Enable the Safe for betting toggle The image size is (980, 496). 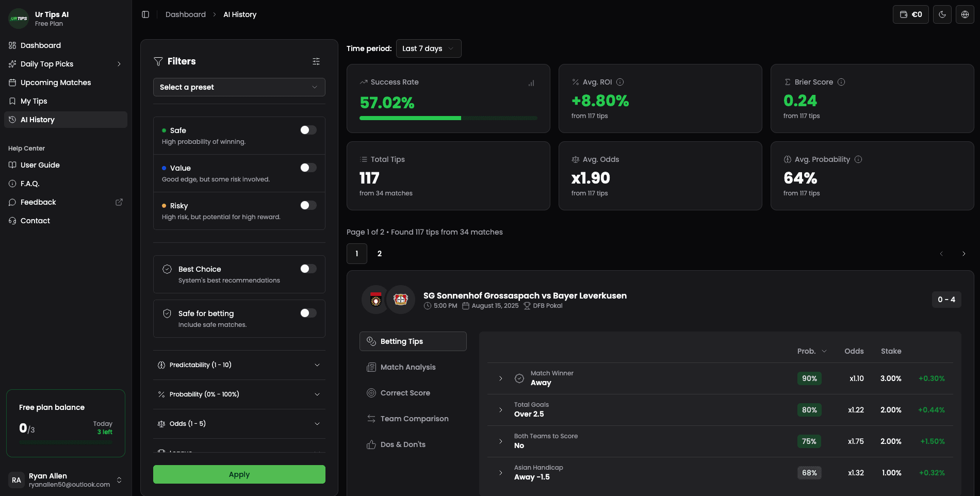tap(308, 313)
